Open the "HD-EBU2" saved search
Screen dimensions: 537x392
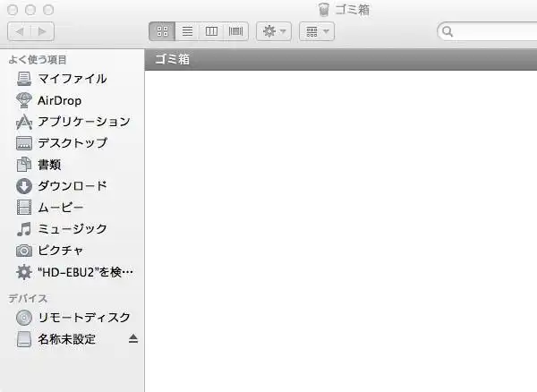click(x=85, y=271)
